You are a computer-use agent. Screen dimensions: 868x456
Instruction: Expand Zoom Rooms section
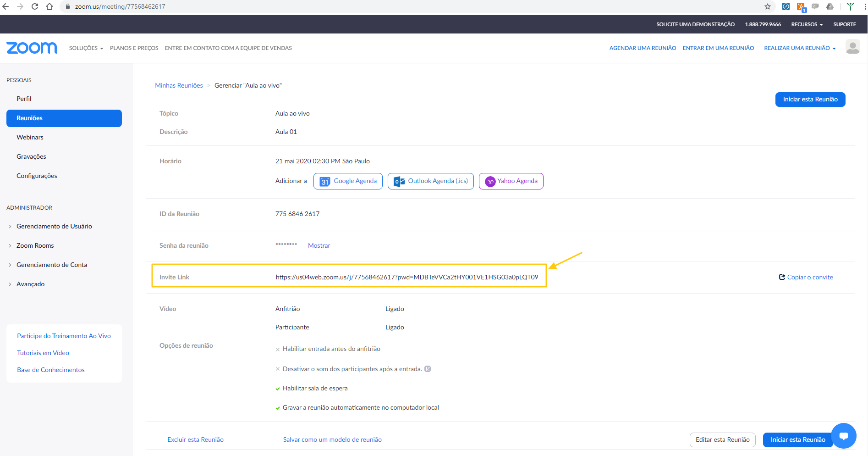tap(35, 245)
